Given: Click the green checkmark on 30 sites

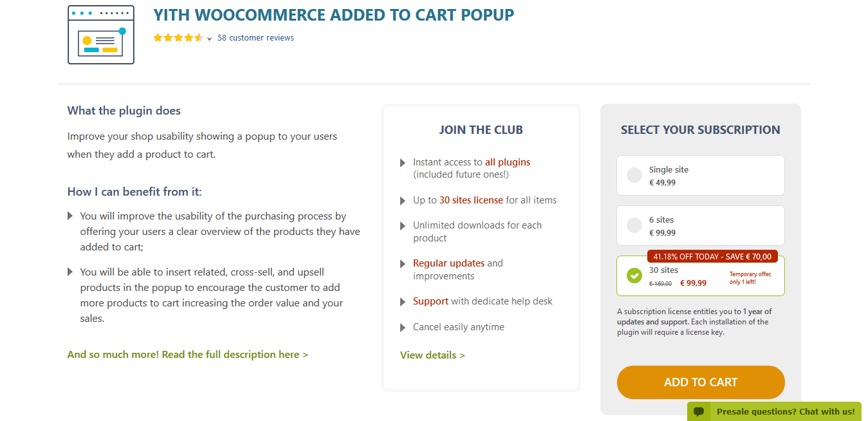Looking at the screenshot, I should tap(634, 276).
